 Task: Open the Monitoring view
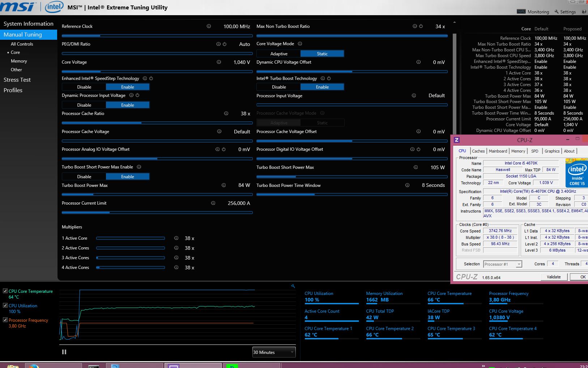[533, 12]
